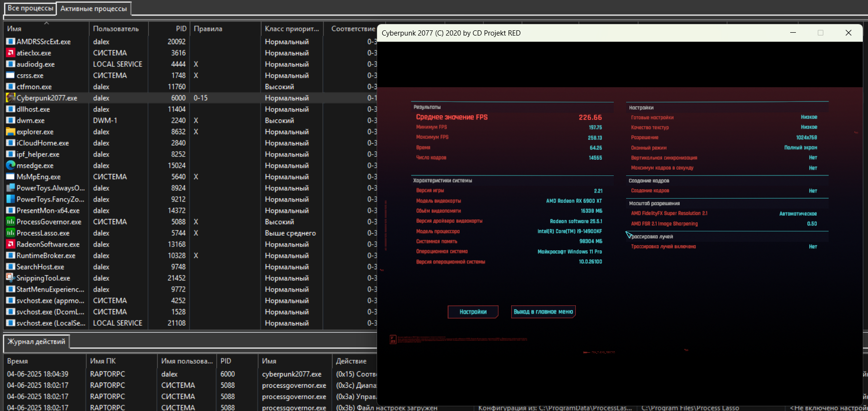Click the Windows version '10.0.26100' value

pyautogui.click(x=591, y=262)
